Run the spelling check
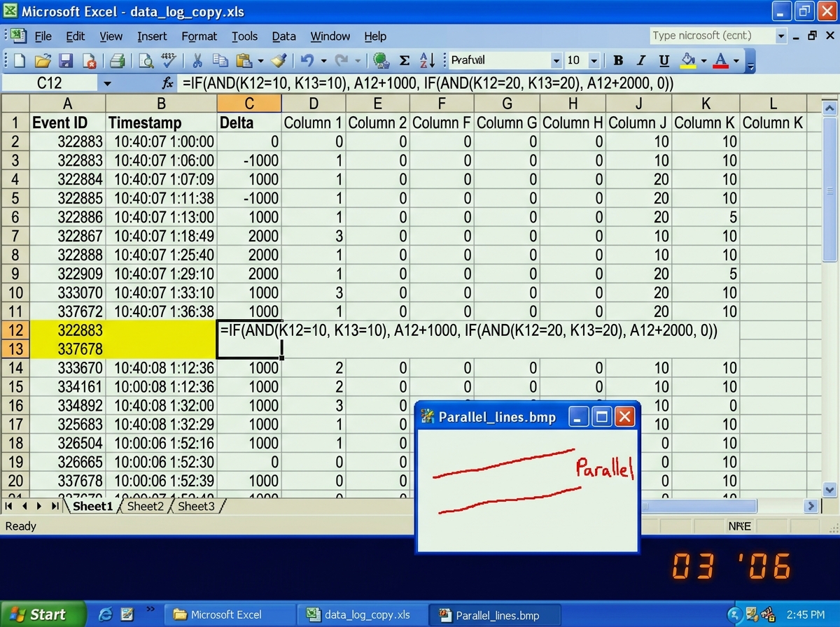The height and width of the screenshot is (627, 840). (168, 60)
